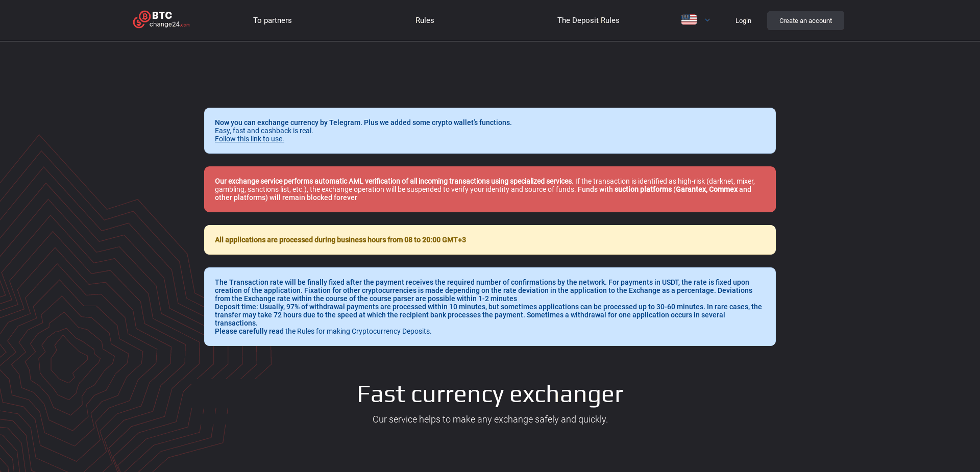Image resolution: width=980 pixels, height=472 pixels.
Task: Click Login in the top bar
Action: 743,20
